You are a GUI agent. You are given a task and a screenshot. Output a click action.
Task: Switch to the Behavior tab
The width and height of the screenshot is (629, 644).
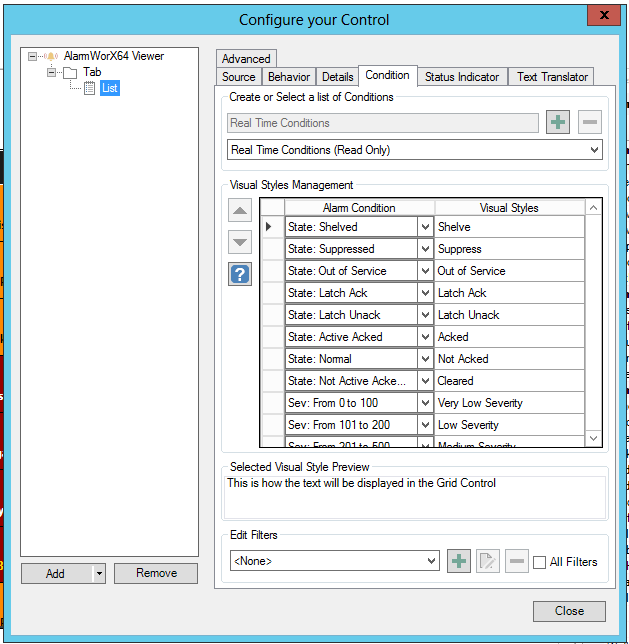tap(289, 77)
